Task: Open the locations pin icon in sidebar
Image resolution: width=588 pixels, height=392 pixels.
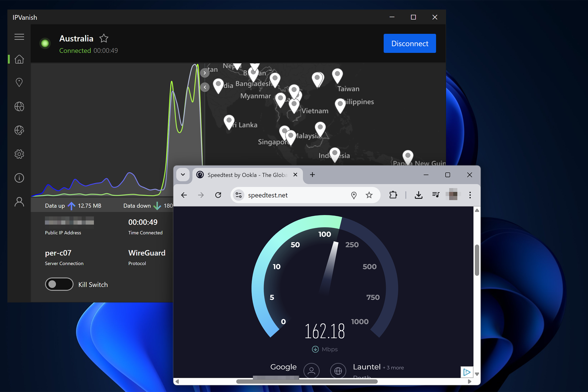Action: (19, 82)
